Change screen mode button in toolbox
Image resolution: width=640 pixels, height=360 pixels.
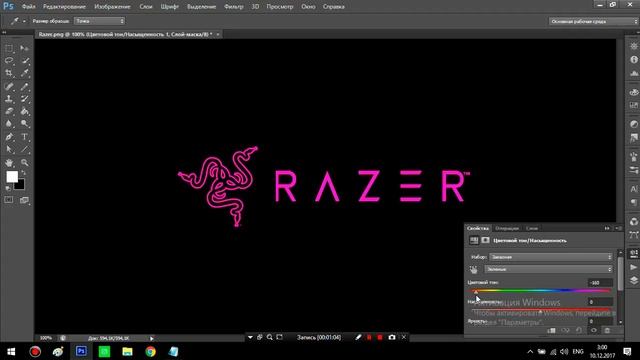pyautogui.click(x=24, y=200)
